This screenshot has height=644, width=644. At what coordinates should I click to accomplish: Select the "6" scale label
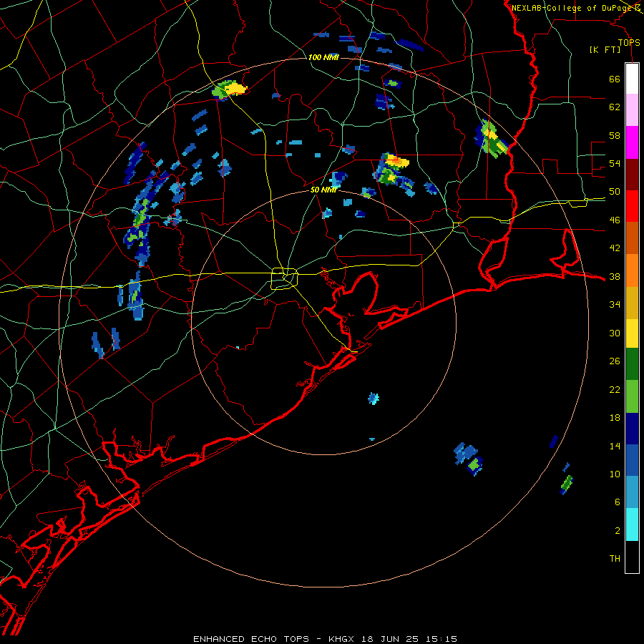tap(618, 502)
